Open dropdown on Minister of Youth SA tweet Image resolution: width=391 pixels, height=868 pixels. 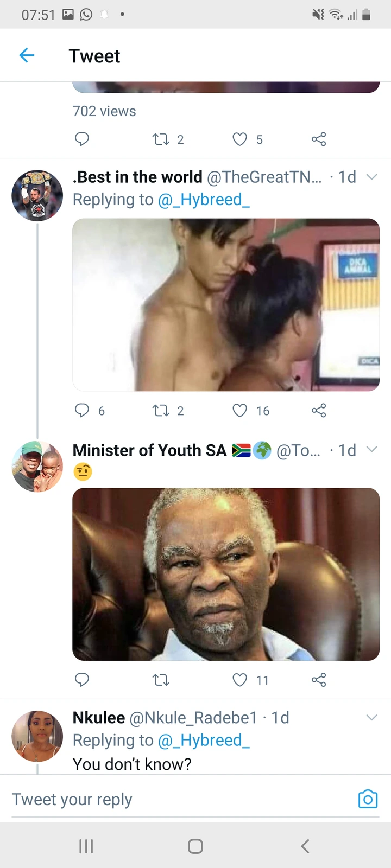pos(372,449)
